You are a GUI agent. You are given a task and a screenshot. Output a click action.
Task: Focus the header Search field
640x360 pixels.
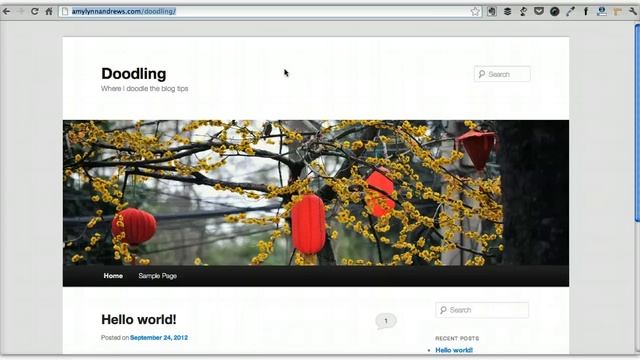point(502,74)
